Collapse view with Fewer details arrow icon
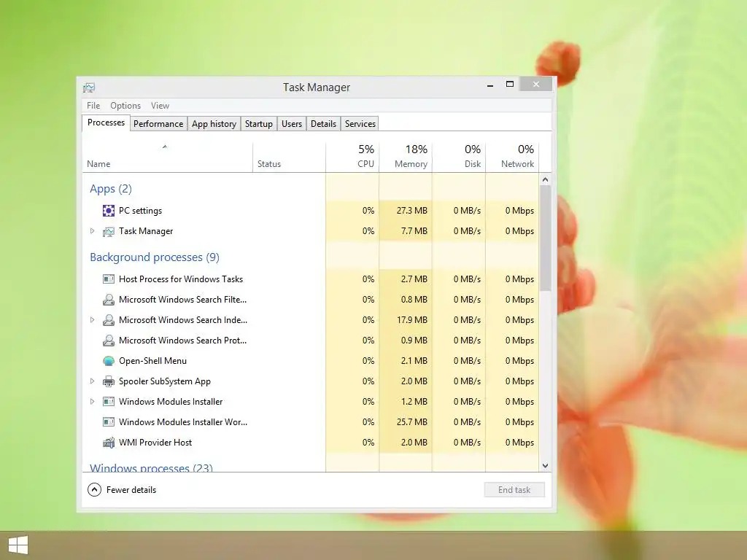The width and height of the screenshot is (747, 560). 94,489
